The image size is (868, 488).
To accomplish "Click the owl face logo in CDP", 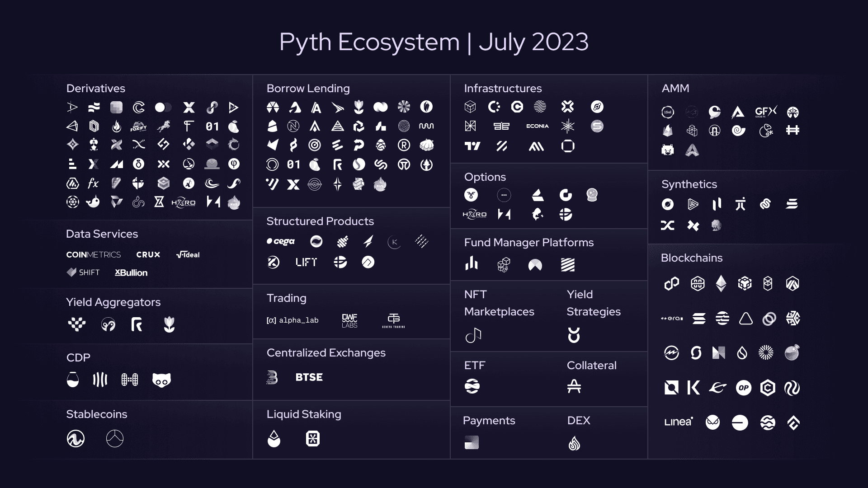I will click(x=161, y=380).
